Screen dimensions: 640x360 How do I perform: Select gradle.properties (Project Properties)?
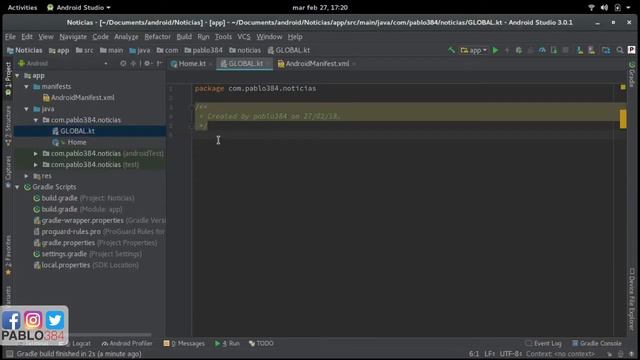click(x=95, y=243)
